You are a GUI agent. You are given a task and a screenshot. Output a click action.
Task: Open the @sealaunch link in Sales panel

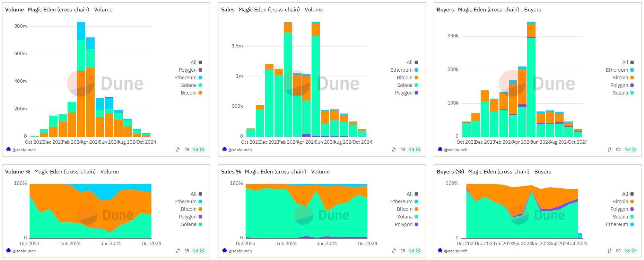[240, 150]
